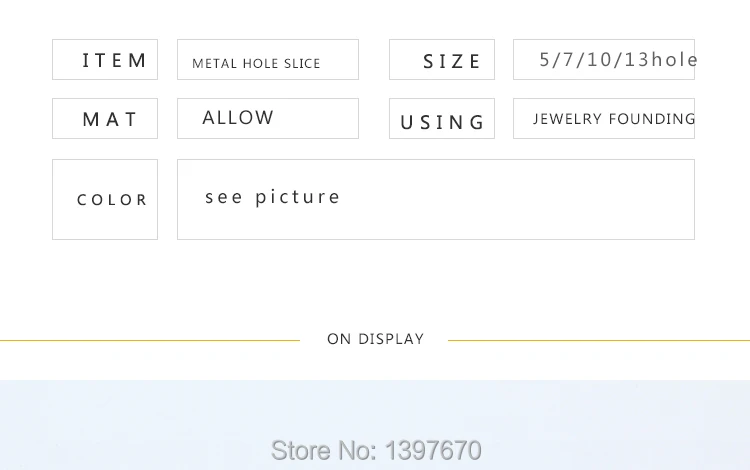
Task: Click gold divider line right of ON DISPLAY
Action: click(598, 340)
